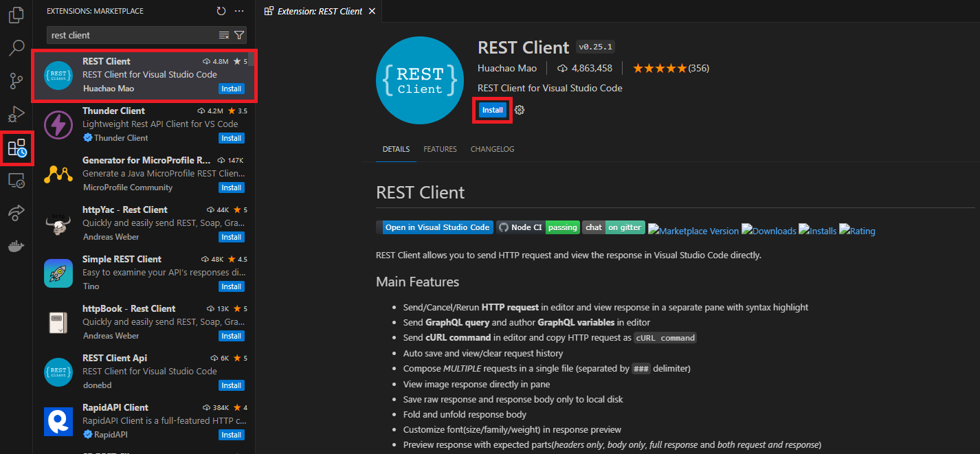
Task: Click the main Install button in details
Action: [493, 110]
